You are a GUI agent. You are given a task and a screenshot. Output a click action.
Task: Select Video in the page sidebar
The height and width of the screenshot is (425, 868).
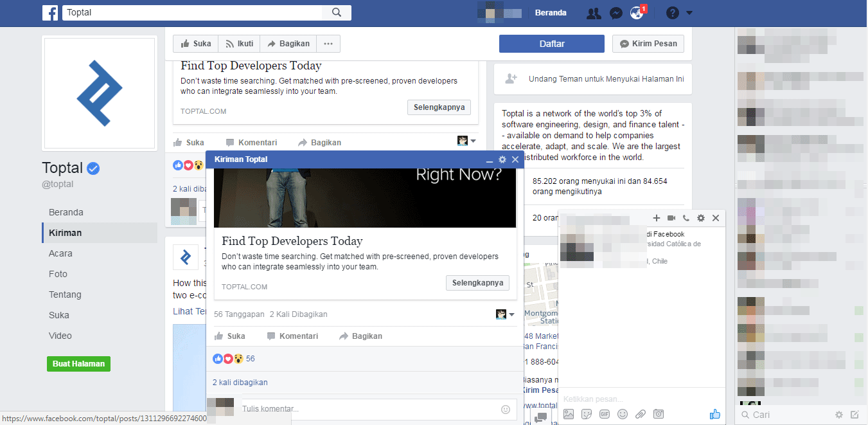[x=60, y=336]
